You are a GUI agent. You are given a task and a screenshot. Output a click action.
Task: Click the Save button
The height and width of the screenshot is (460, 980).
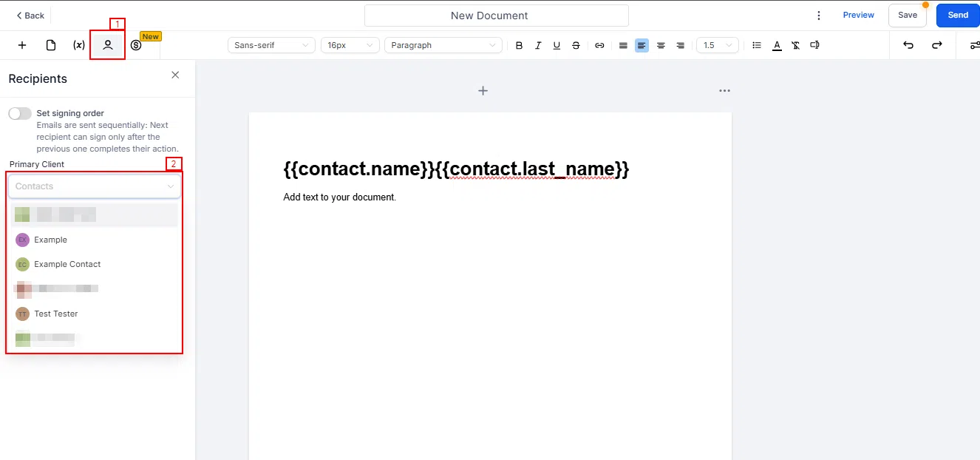pos(908,15)
